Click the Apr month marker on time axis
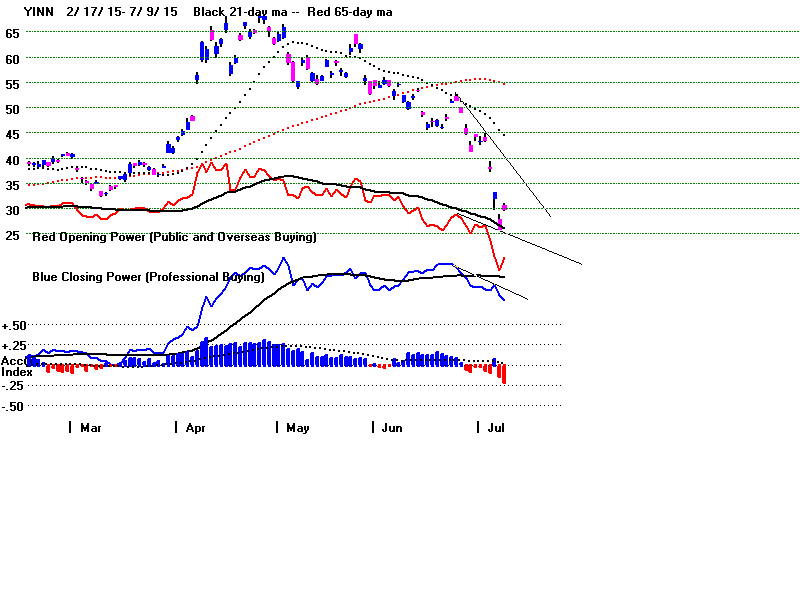Viewport: 800px width, 600px height. (195, 427)
